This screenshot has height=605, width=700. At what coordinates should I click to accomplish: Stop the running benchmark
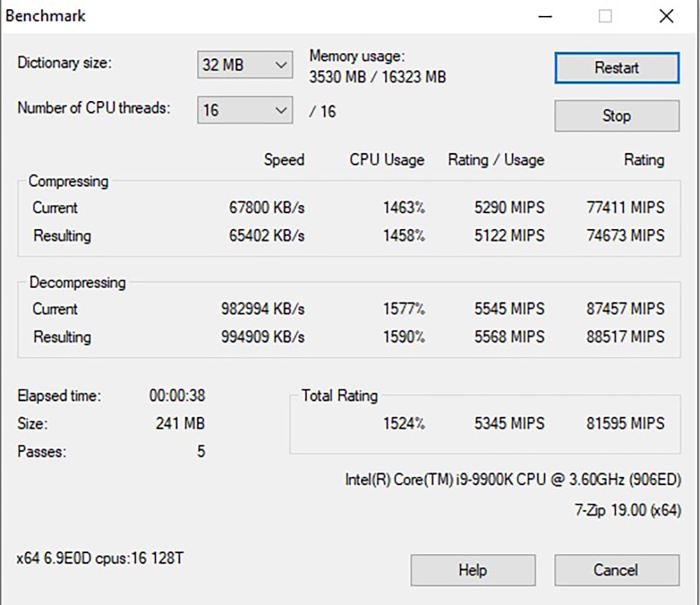(617, 116)
